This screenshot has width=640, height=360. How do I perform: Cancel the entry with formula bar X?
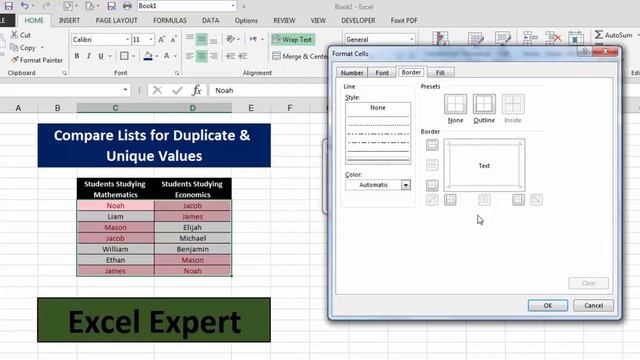(157, 90)
